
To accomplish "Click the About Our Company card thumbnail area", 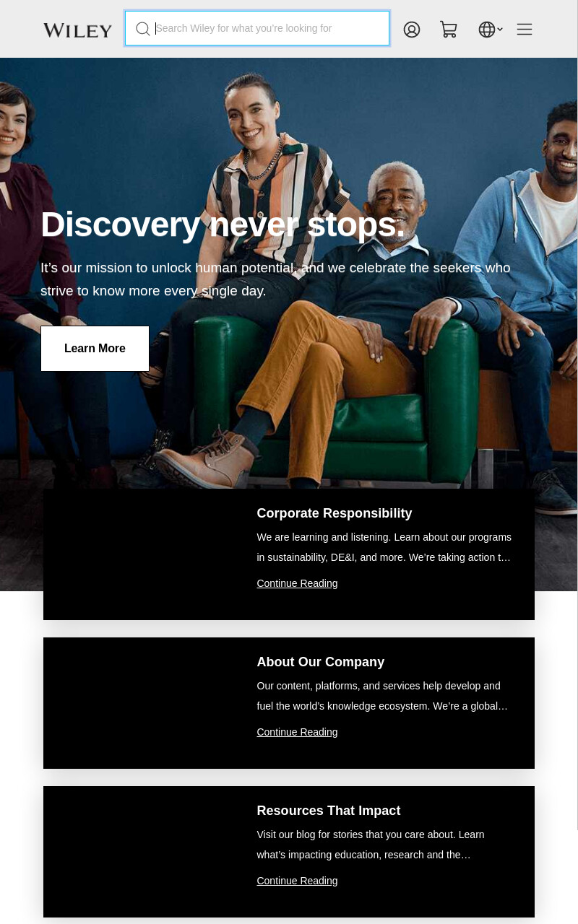I will [142, 703].
